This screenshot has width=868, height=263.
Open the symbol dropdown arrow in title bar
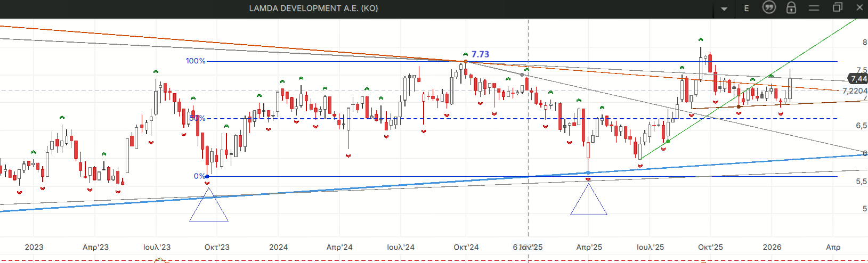(724, 9)
